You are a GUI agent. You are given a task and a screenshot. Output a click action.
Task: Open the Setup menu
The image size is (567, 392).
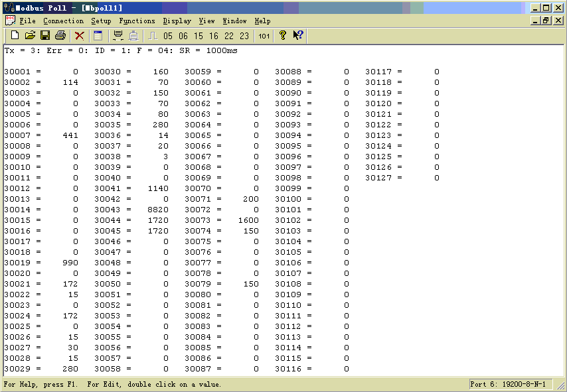point(101,21)
